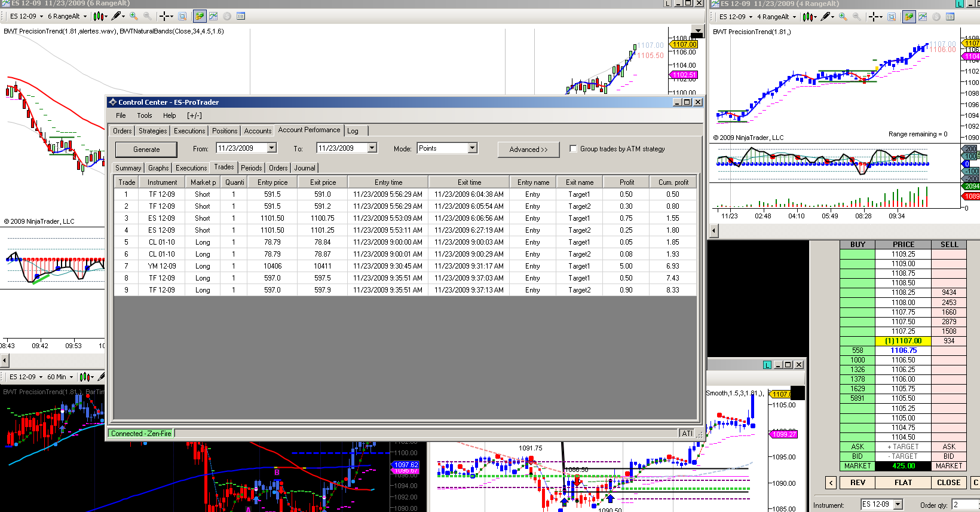Open chart style menu in 6 RangeAlt chart
Screen dimensions: 980x512
point(100,16)
